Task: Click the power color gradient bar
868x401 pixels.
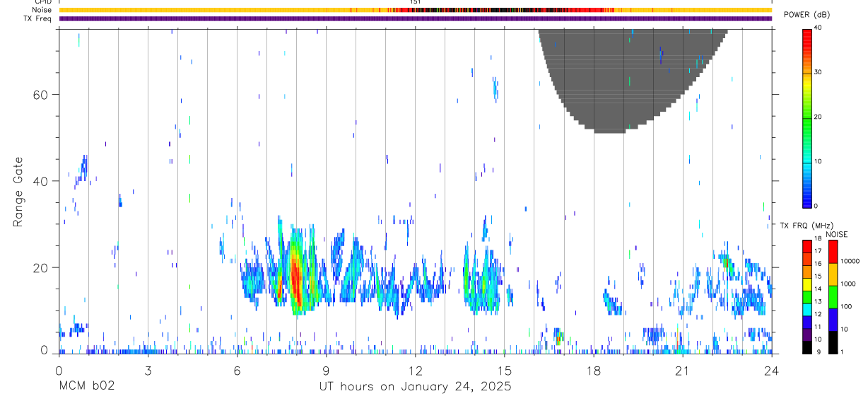Action: coord(807,117)
